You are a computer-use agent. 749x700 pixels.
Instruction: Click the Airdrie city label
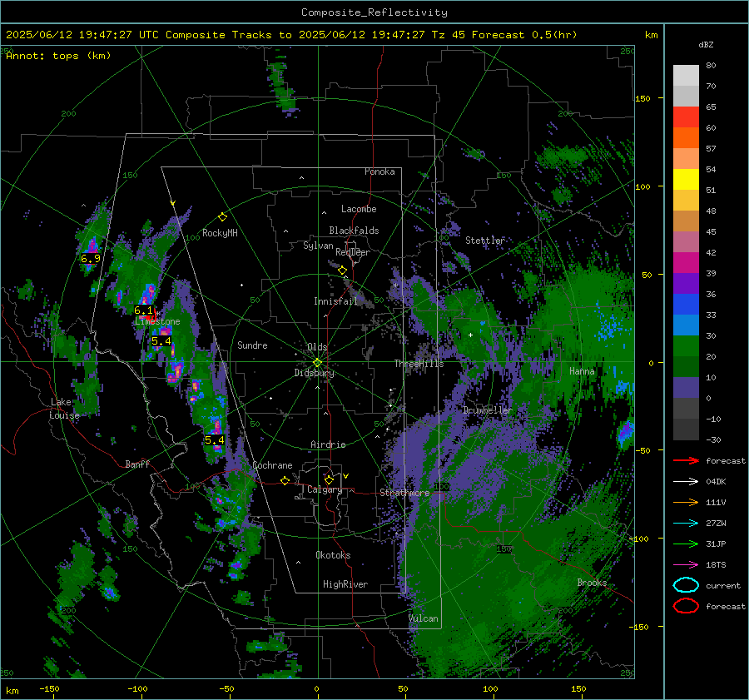click(x=328, y=444)
